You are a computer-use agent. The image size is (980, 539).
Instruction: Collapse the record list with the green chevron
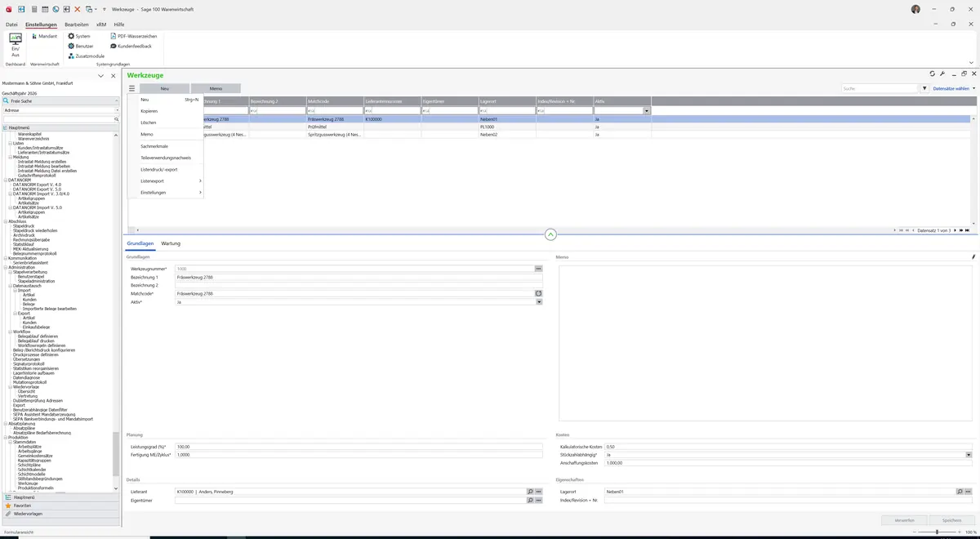(550, 234)
